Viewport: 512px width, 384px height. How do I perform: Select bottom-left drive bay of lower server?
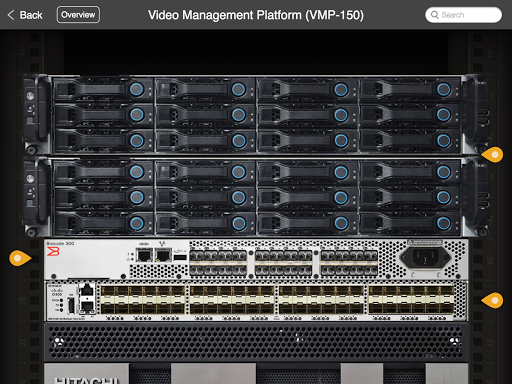click(x=103, y=223)
